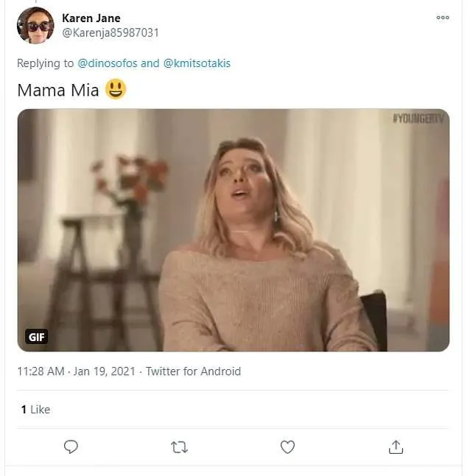467x476 pixels.
Task: Click Karen Jane's profile avatar
Action: point(35,26)
